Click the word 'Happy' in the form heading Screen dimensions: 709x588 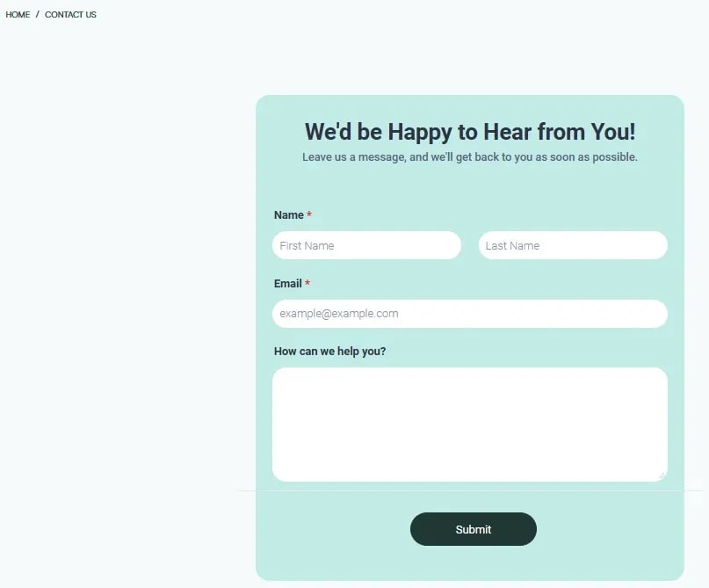tap(420, 133)
